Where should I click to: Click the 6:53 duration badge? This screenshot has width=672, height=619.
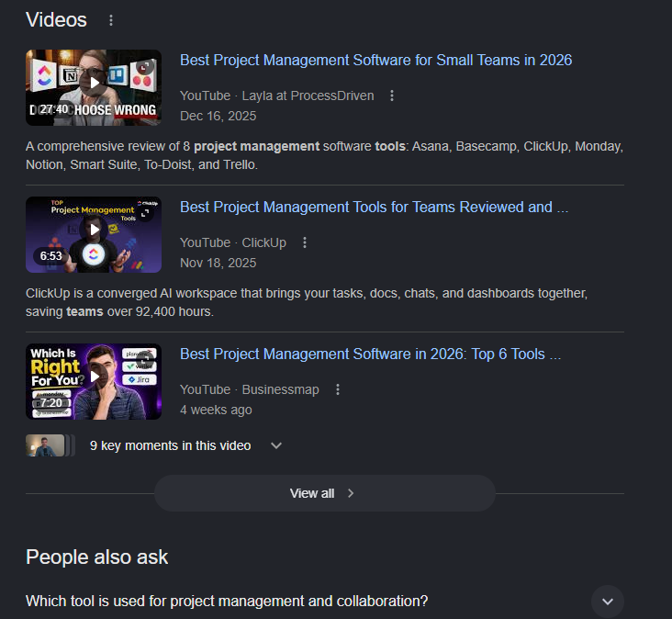[x=51, y=256]
